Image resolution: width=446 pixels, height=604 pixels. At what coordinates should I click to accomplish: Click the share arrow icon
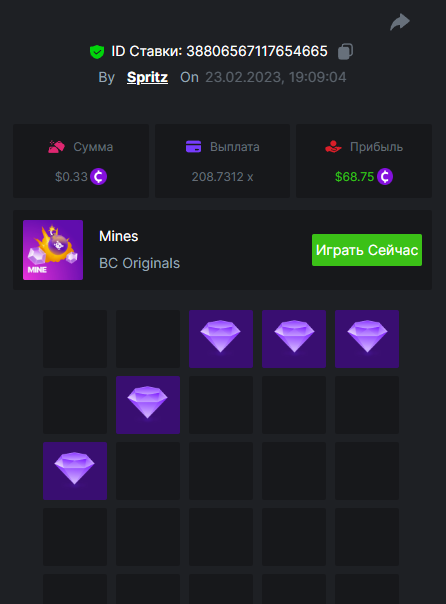pyautogui.click(x=400, y=22)
